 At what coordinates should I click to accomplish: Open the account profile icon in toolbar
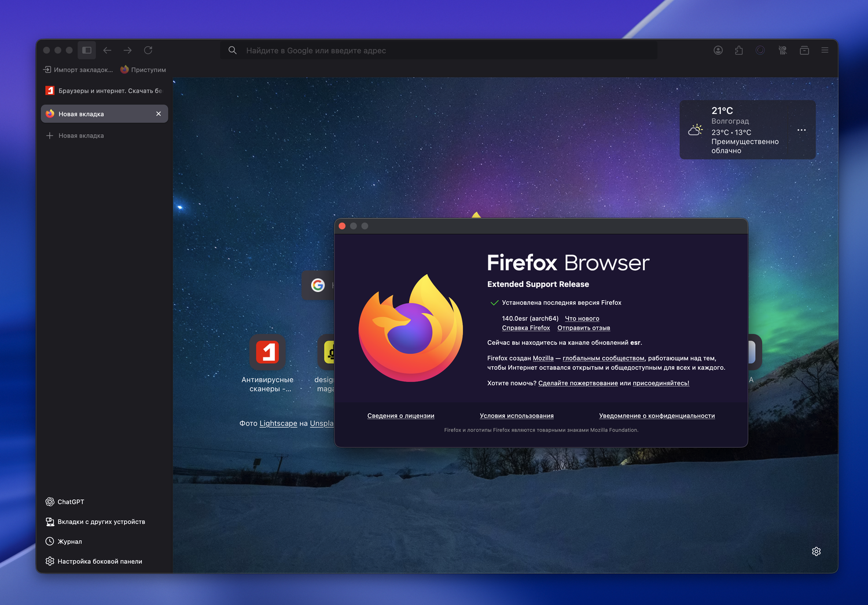point(718,50)
